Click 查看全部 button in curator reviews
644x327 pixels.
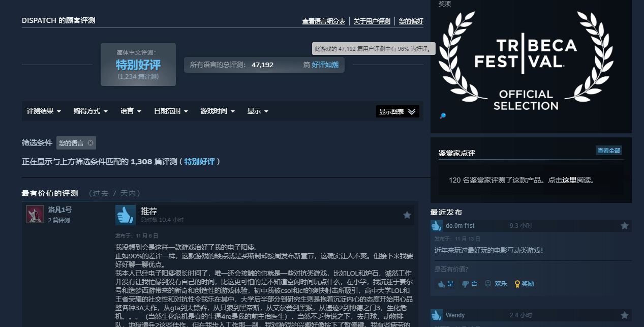coord(609,151)
